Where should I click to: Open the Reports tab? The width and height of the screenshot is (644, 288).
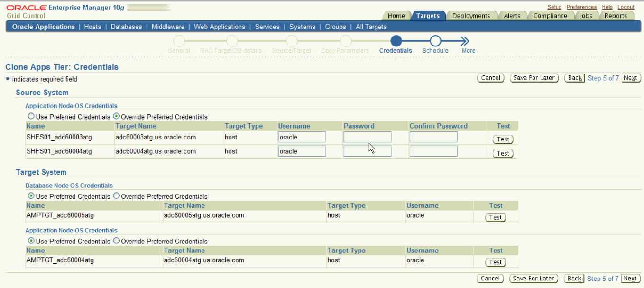coord(616,16)
